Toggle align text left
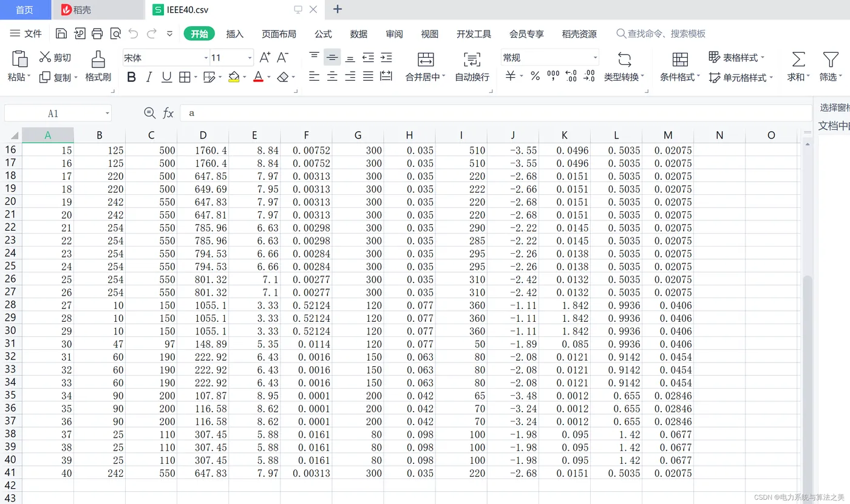Image resolution: width=850 pixels, height=504 pixels. (314, 76)
